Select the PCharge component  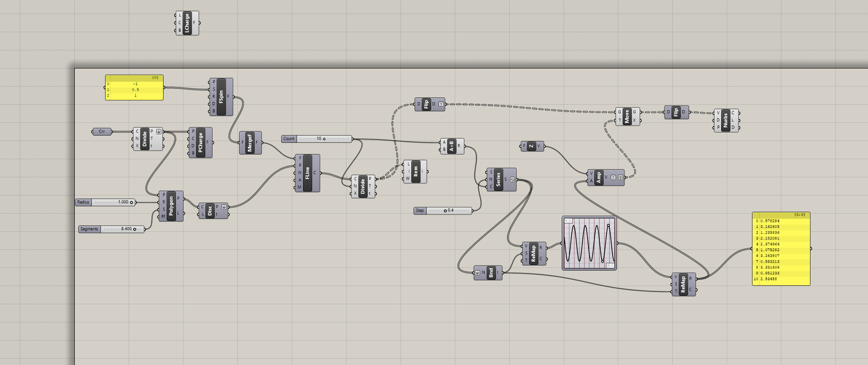200,142
